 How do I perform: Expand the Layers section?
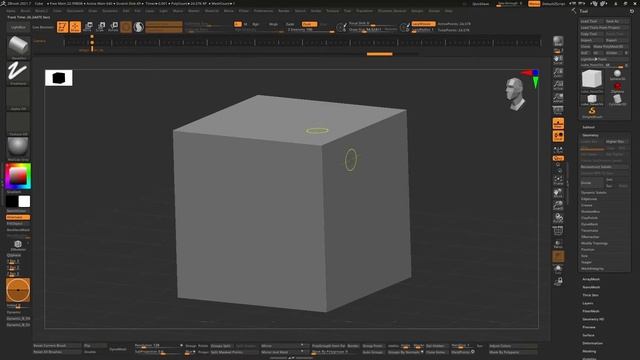(588, 303)
